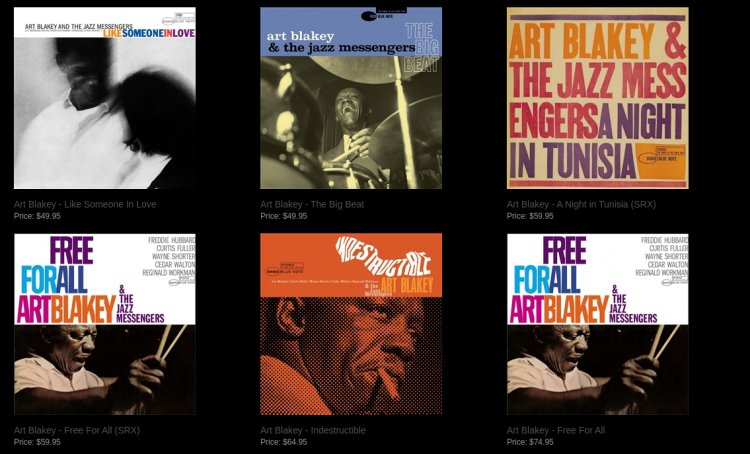This screenshot has height=454, width=750.
Task: Click the $59.95 price under A Night in Tunisia
Action: 530,216
